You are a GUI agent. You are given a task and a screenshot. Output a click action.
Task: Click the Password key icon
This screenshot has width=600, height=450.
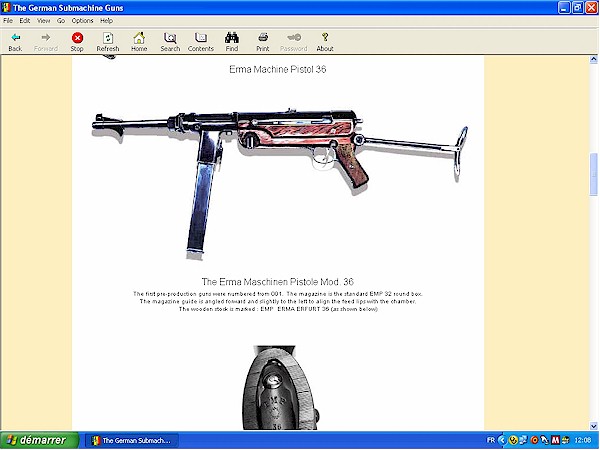[x=294, y=42]
